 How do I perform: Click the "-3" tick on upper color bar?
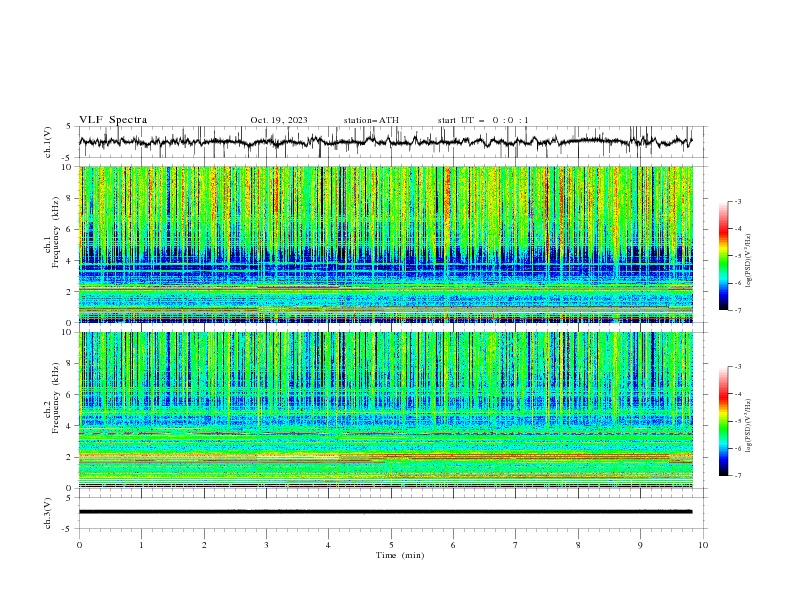(738, 201)
